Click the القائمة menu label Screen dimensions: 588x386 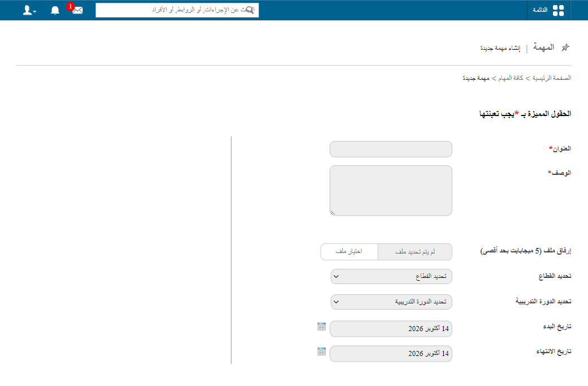(540, 10)
